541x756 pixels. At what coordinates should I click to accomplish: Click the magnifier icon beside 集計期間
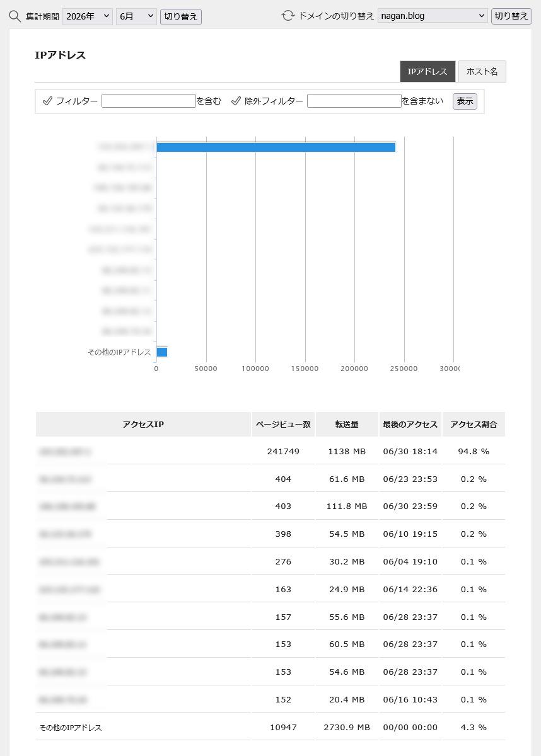pos(15,16)
